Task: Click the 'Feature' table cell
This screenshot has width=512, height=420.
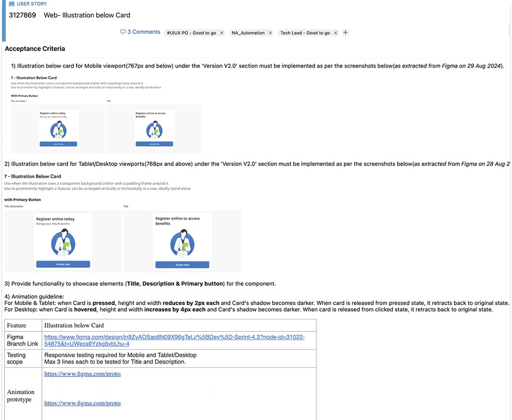Action: [23, 325]
